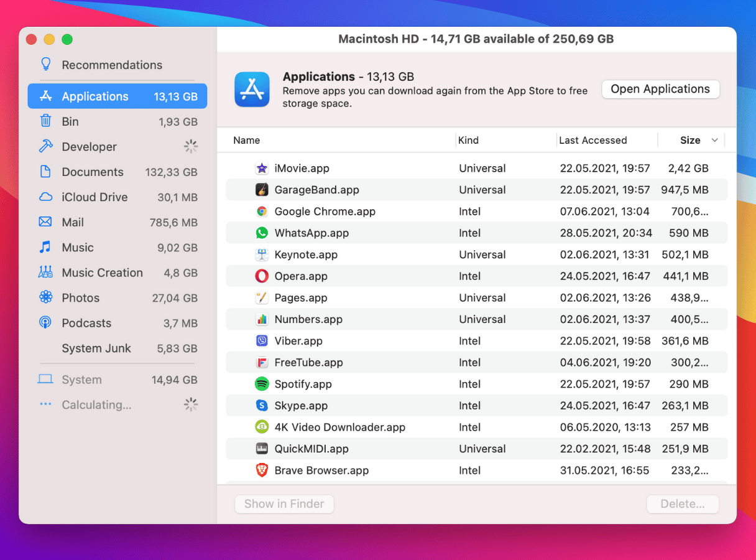Viewport: 756px width, 560px height.
Task: Click the 947,5 MB size value
Action: 685,190
